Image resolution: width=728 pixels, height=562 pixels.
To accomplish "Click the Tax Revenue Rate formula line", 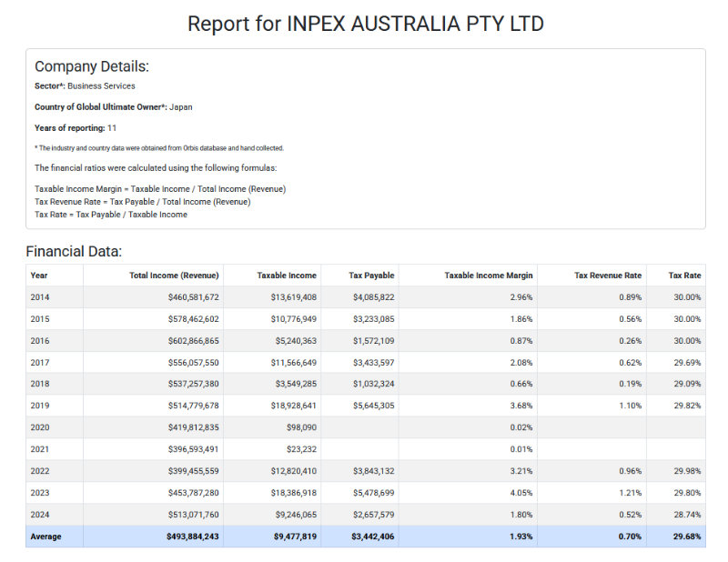I will pyautogui.click(x=143, y=201).
